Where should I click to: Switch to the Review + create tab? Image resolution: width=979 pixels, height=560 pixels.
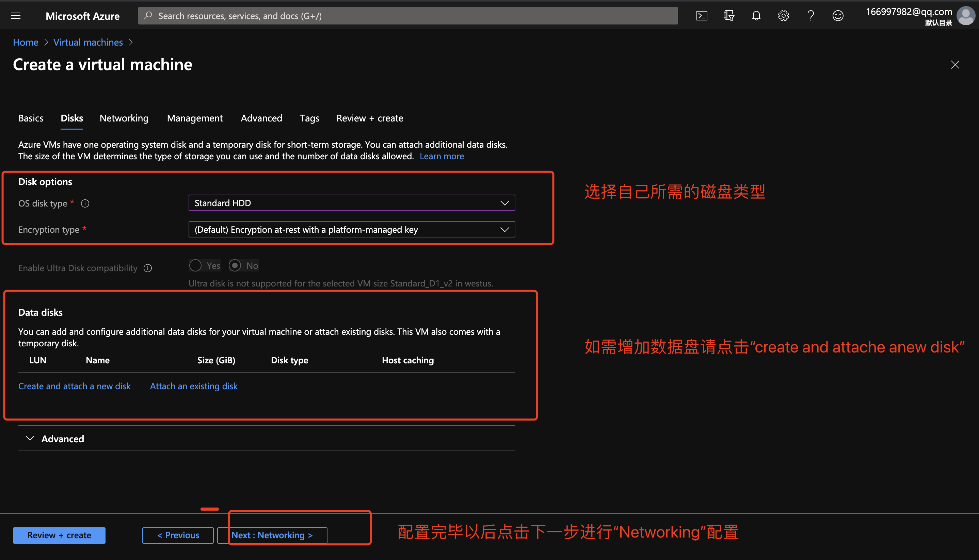pyautogui.click(x=370, y=118)
